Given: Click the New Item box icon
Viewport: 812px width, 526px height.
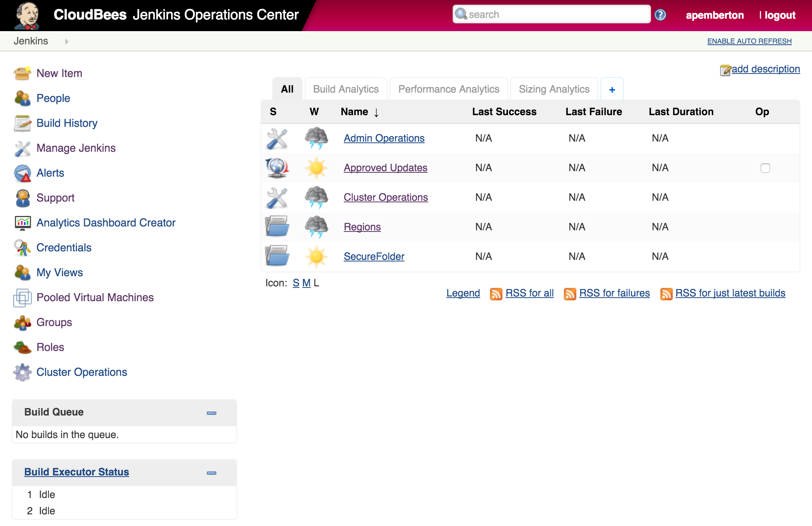Looking at the screenshot, I should coord(22,73).
